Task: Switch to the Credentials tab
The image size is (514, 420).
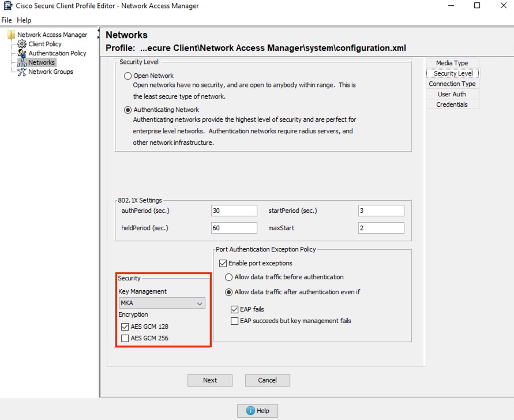Action: point(452,104)
